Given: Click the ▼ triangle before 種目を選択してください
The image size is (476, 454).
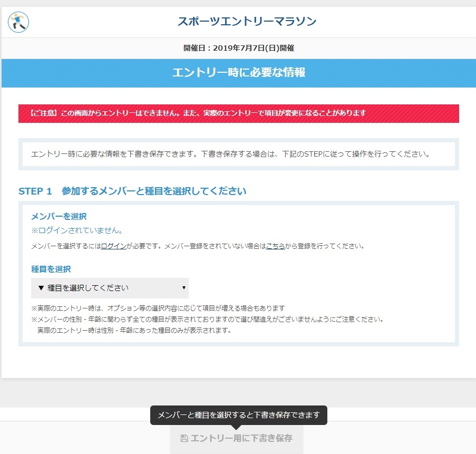Looking at the screenshot, I should pyautogui.click(x=41, y=288).
